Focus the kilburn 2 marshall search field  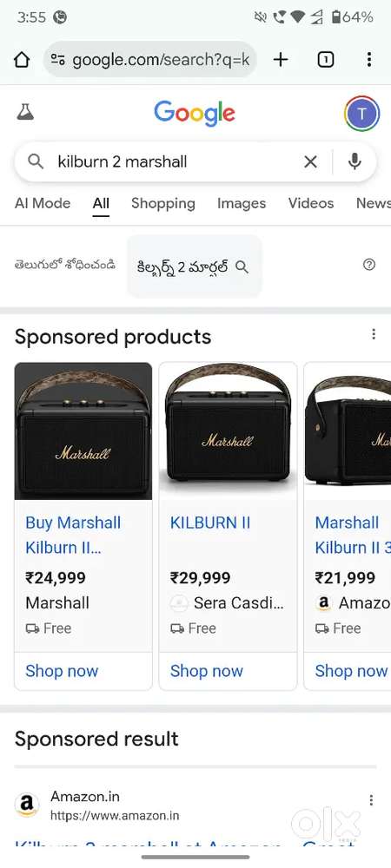pyautogui.click(x=177, y=161)
